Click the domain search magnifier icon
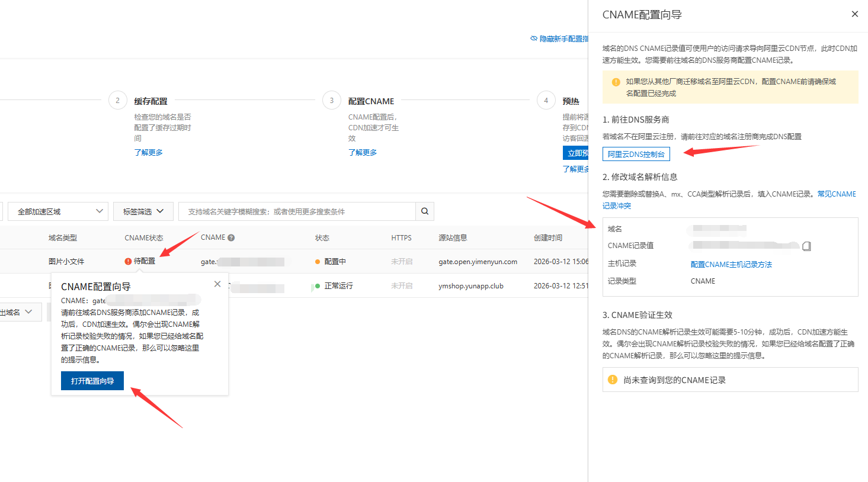Screen dimensions: 868x482 click(425, 211)
